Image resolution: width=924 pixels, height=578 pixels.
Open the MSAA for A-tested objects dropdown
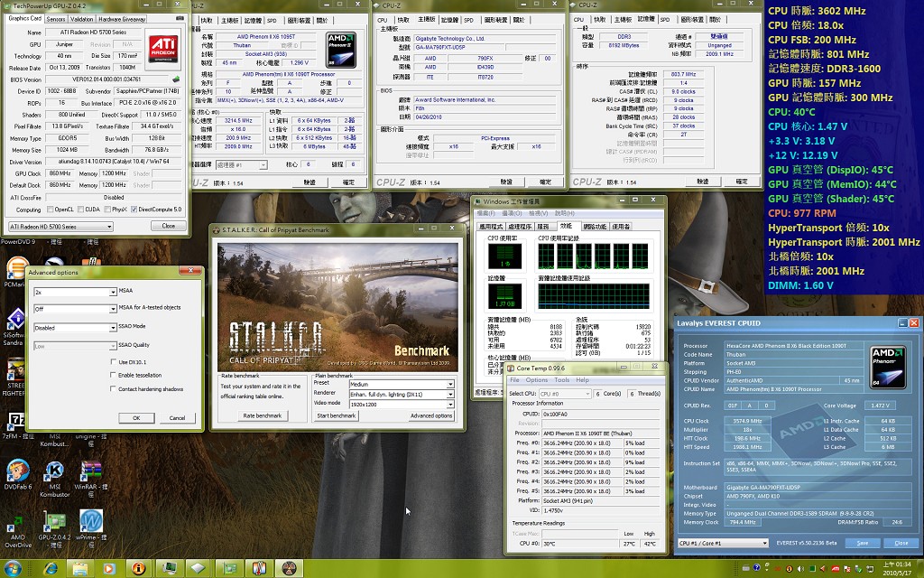75,309
